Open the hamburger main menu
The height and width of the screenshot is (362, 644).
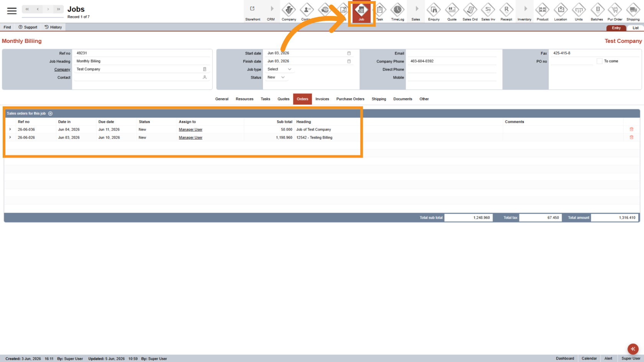click(12, 11)
